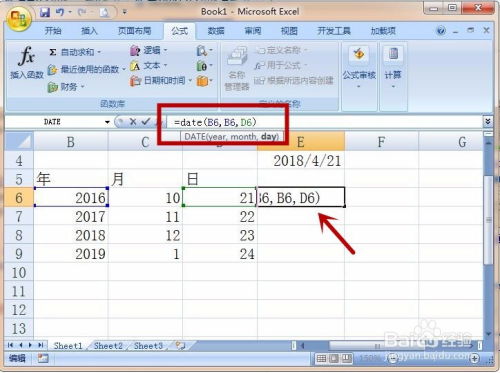This screenshot has height=373, width=500.
Task: Click the 年 header cell
Action: coord(71,179)
